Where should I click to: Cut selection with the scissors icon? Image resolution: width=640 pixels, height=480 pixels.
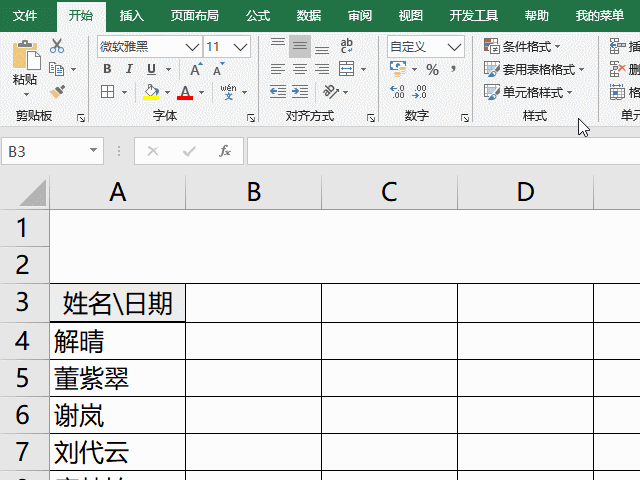click(x=57, y=46)
